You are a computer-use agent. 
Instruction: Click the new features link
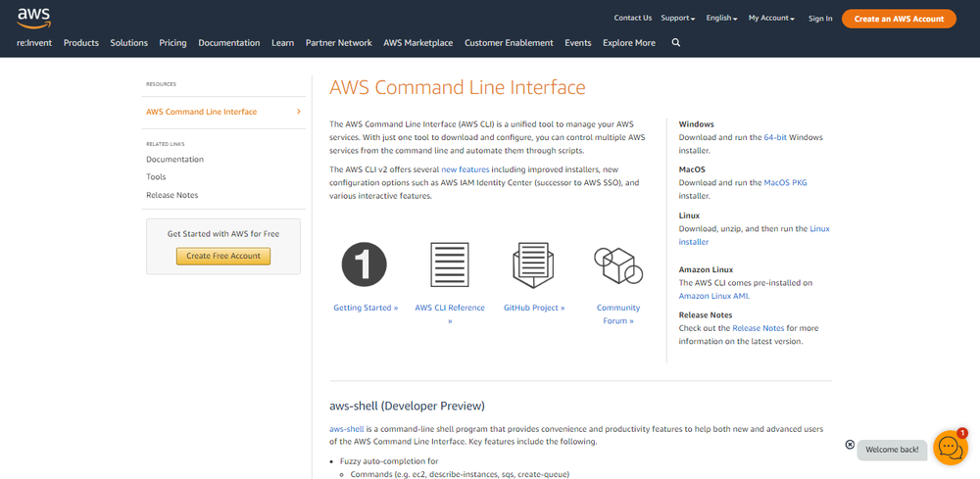coord(465,169)
